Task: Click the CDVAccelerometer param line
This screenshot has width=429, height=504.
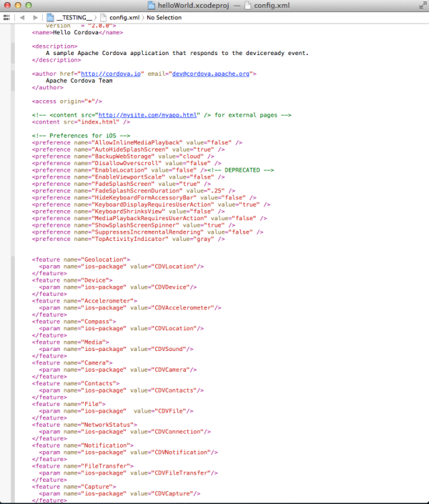Action: [x=130, y=308]
